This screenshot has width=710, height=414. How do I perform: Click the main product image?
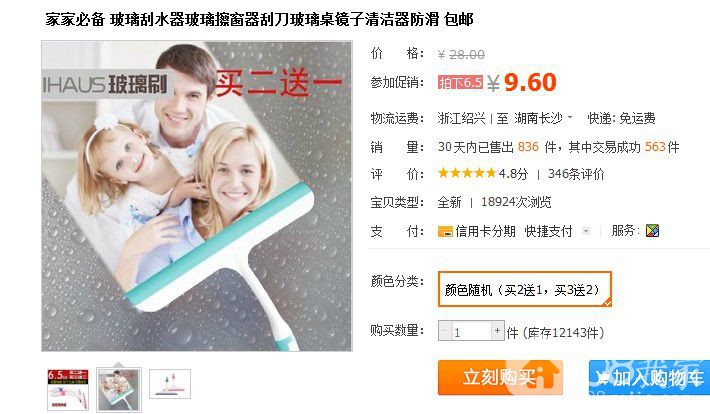point(197,196)
